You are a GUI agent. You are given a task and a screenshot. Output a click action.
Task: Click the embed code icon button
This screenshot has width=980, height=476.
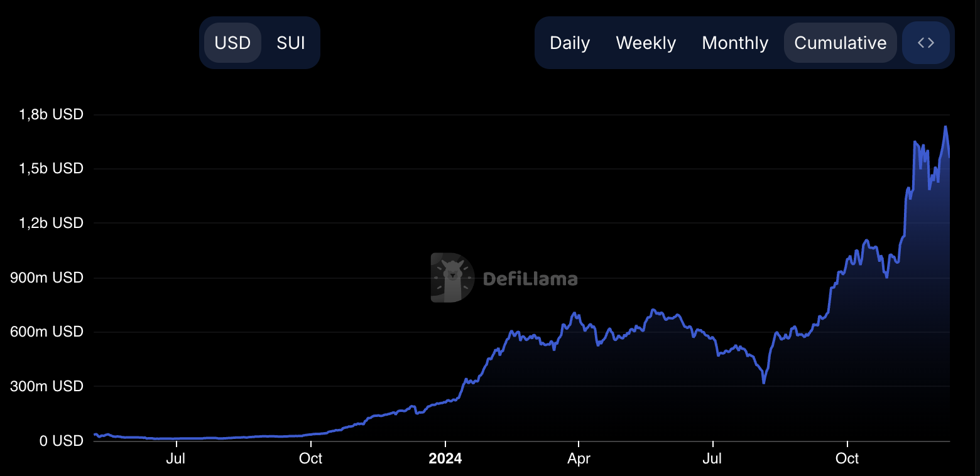(x=926, y=43)
